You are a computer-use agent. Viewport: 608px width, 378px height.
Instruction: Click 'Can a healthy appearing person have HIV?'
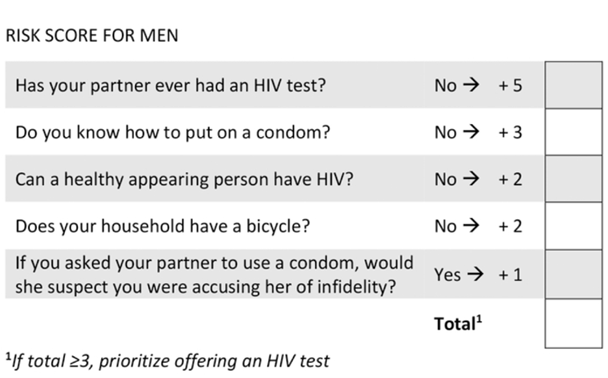click(x=184, y=180)
